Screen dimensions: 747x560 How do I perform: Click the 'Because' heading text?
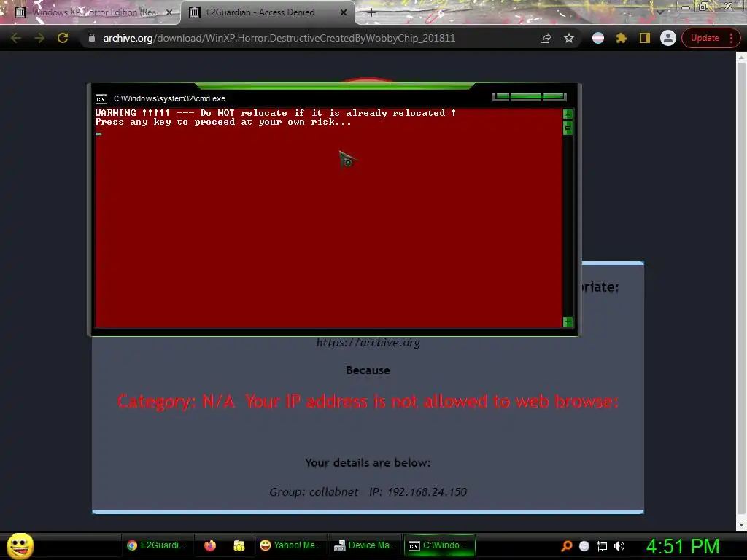pyautogui.click(x=368, y=370)
